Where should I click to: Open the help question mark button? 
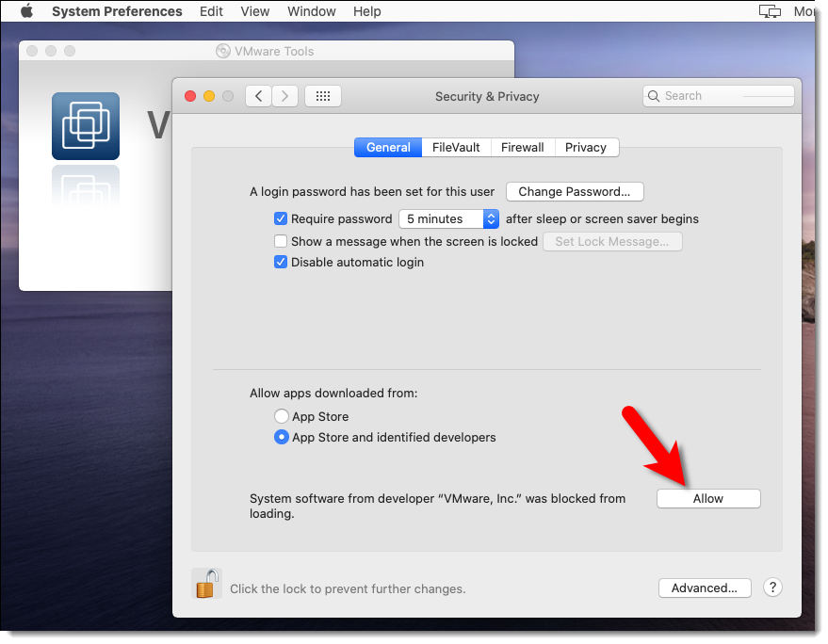pos(772,588)
